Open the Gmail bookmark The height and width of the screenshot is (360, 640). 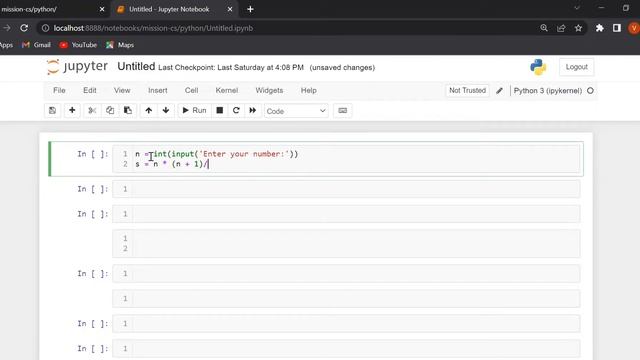pos(36,45)
